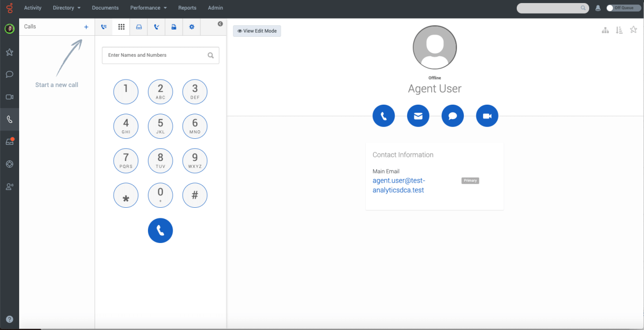Open the call settings gear icon
Image resolution: width=644 pixels, height=330 pixels.
point(191,27)
